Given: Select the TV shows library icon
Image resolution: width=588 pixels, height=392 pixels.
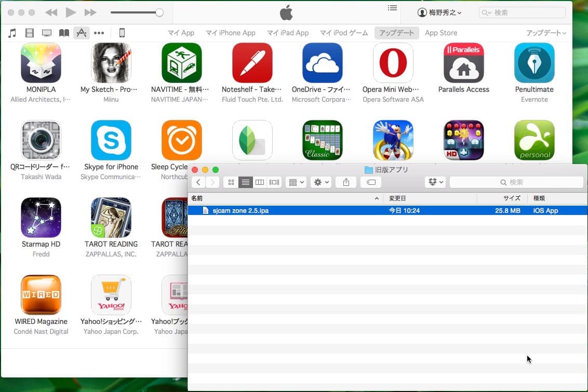Looking at the screenshot, I should click(x=47, y=33).
